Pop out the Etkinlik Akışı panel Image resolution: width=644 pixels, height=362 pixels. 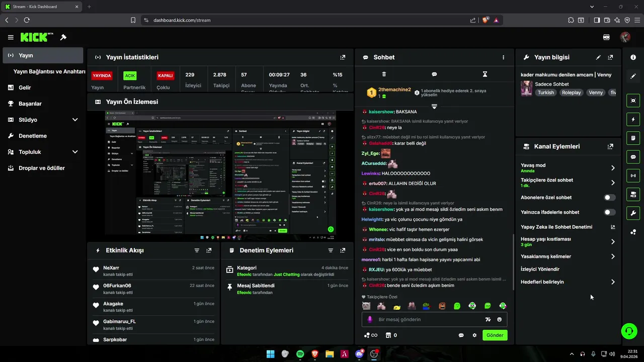(209, 250)
